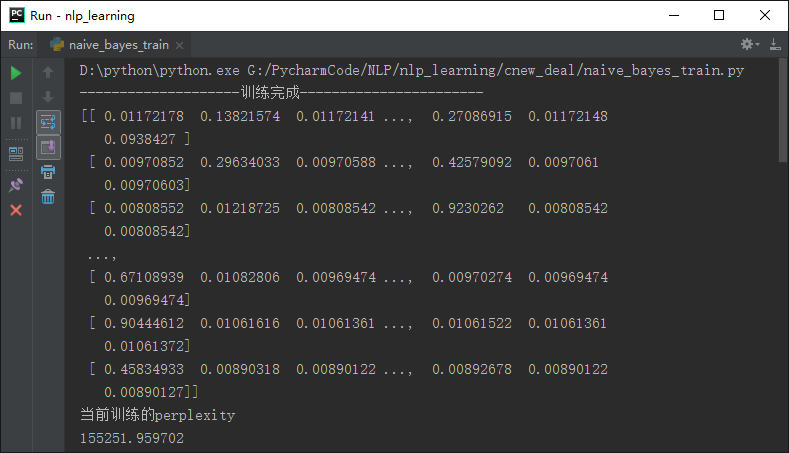
Task: Click the 当前训练的perplexity line
Action: click(x=157, y=415)
